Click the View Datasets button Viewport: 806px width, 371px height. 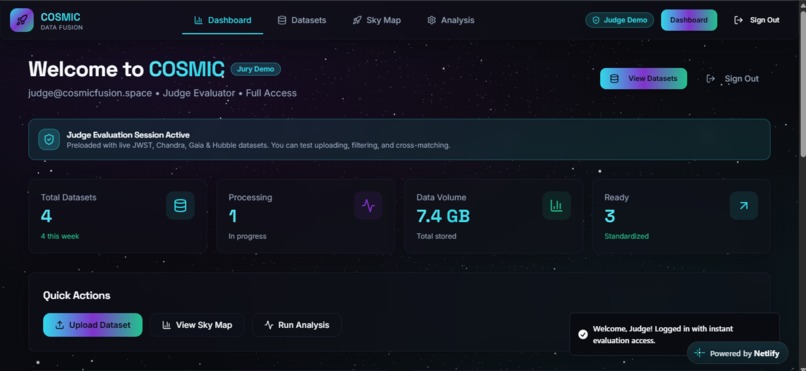[644, 79]
